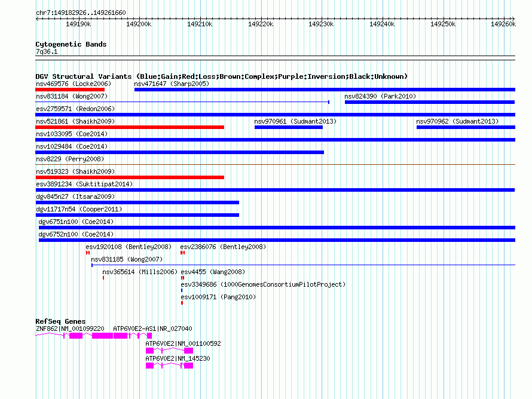Click esv1920108 (Bentley2008) label
This screenshot has height=399, width=532.
click(x=129, y=247)
